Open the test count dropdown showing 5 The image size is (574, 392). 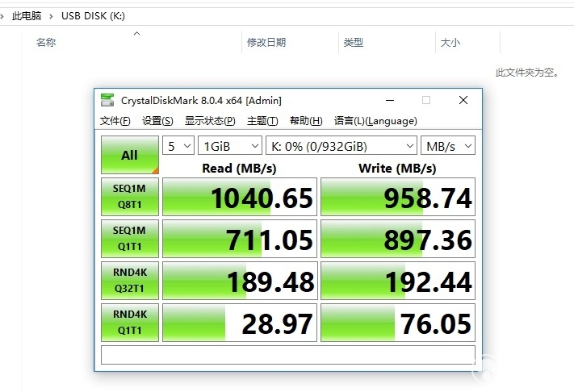tap(178, 146)
